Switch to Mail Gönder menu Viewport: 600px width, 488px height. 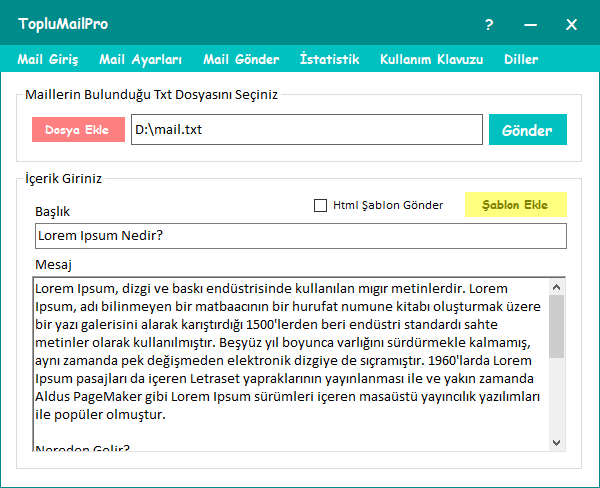pyautogui.click(x=241, y=59)
